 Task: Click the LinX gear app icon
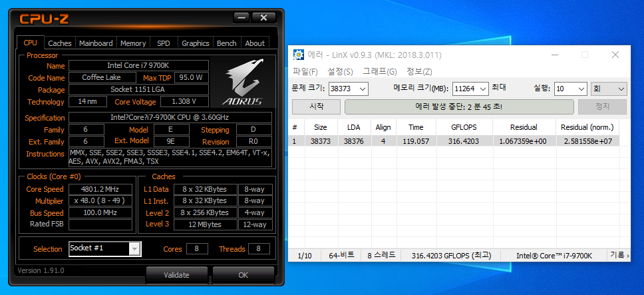(299, 55)
